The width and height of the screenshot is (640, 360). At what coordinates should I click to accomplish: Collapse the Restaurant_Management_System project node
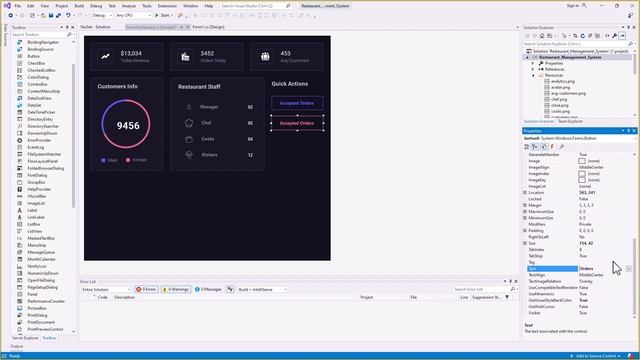pyautogui.click(x=527, y=58)
